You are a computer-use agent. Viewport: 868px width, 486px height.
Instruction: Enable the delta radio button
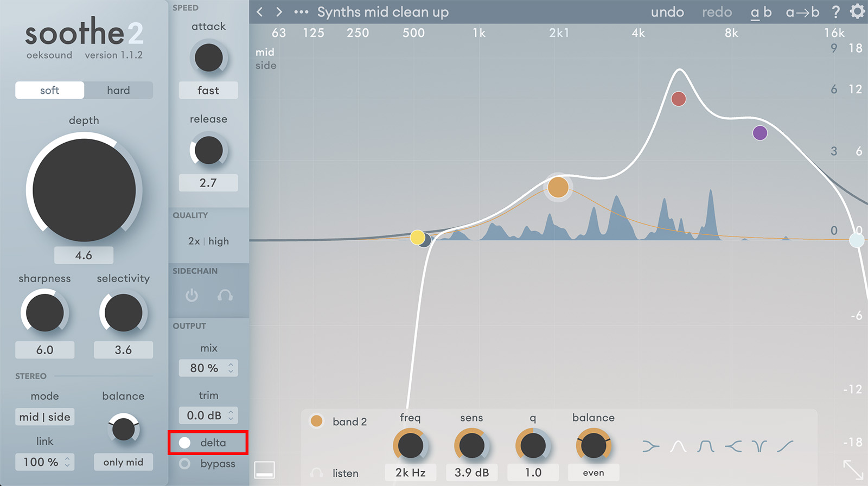184,443
